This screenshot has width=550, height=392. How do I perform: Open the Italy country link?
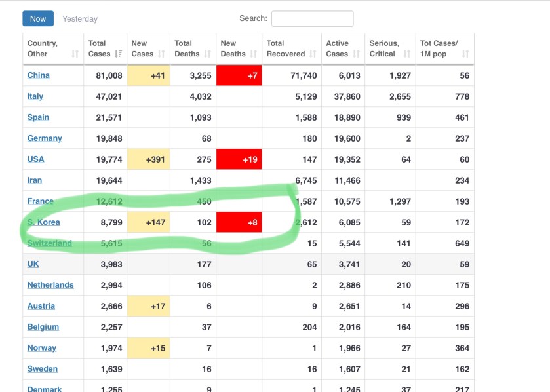click(x=35, y=96)
